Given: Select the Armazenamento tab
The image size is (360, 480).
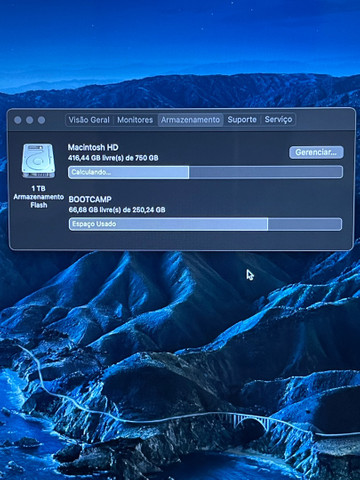Looking at the screenshot, I should 190,120.
